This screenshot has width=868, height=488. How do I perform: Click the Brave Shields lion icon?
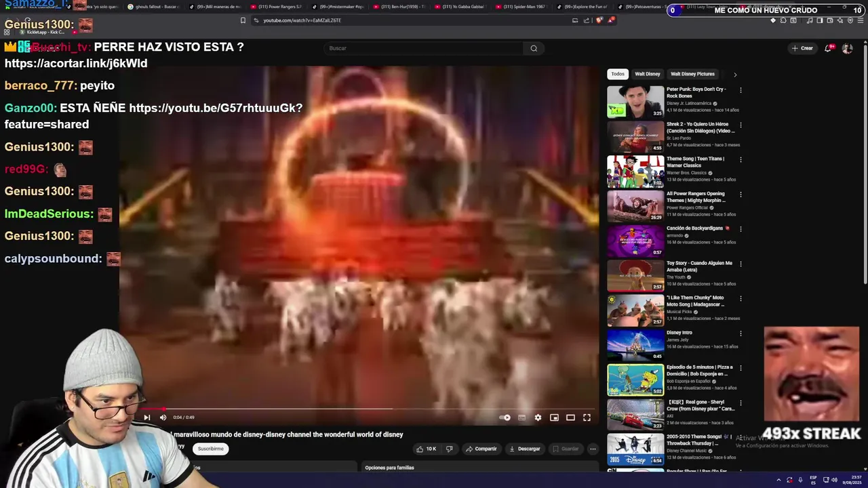pos(599,20)
